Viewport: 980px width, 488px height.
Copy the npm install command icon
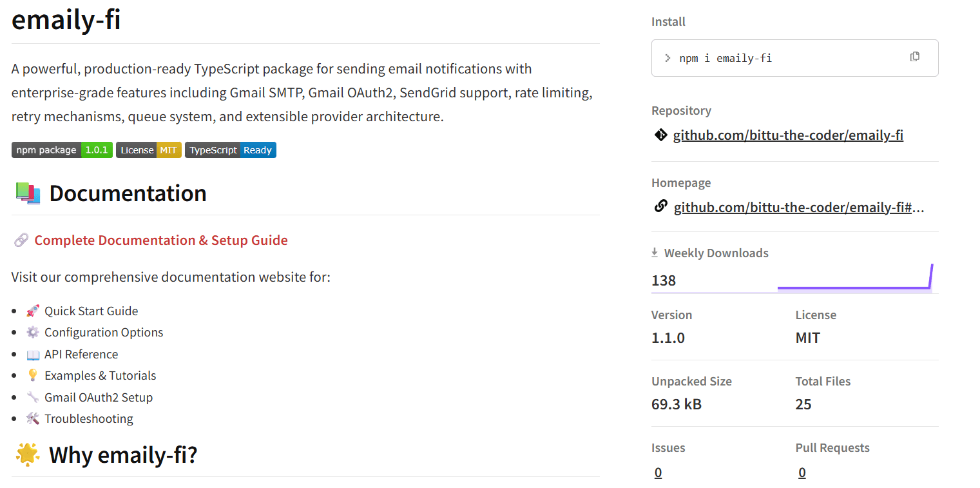[x=914, y=57]
